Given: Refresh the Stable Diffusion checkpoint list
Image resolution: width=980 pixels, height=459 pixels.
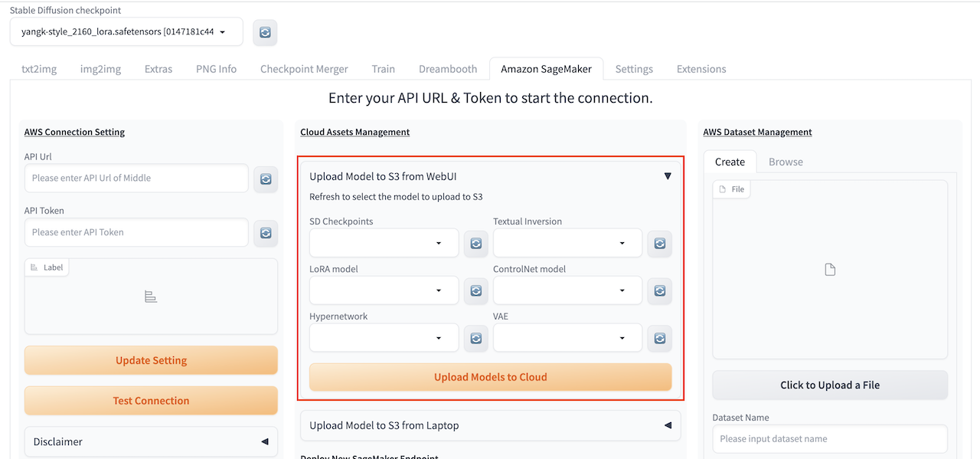Looking at the screenshot, I should 265,32.
